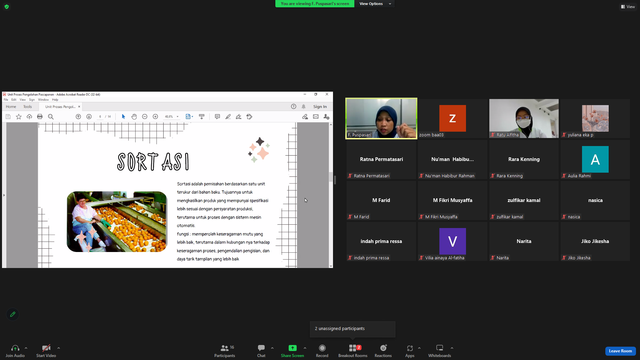
Task: Click the magnifier search icon in Acrobat
Action: click(x=51, y=117)
